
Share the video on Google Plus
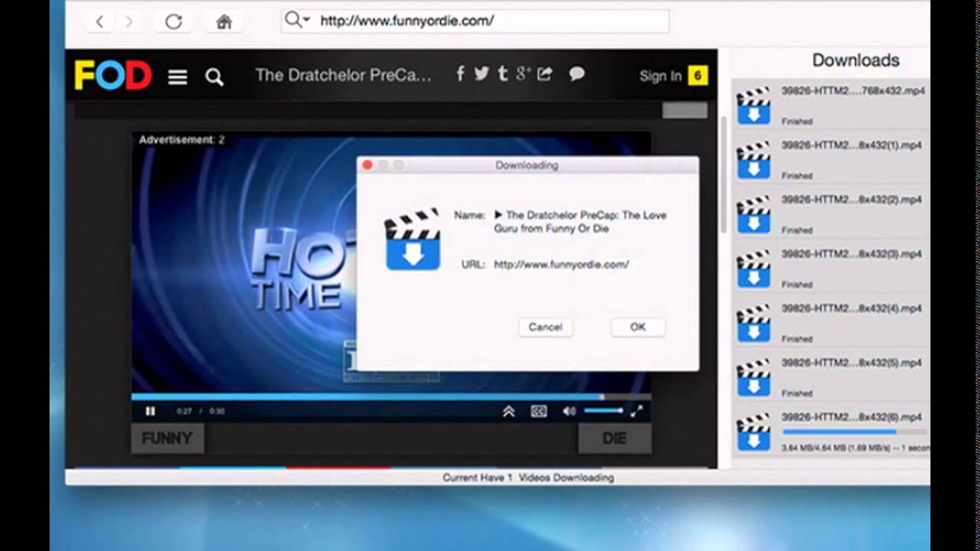(523, 73)
